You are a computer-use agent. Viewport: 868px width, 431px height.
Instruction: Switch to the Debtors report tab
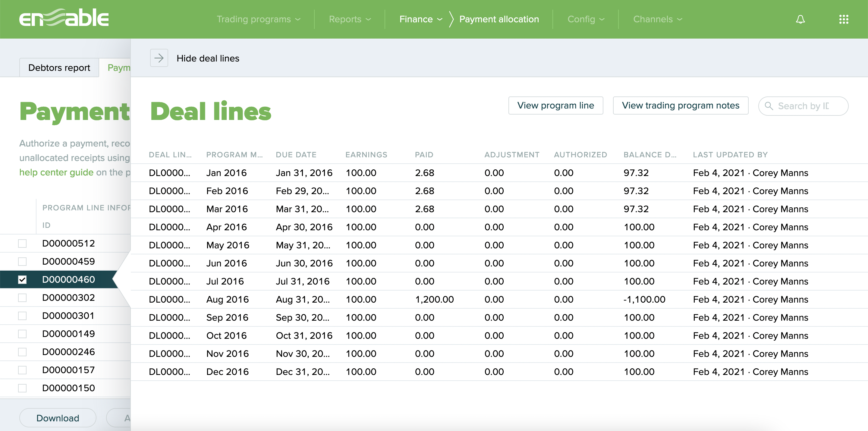[59, 68]
